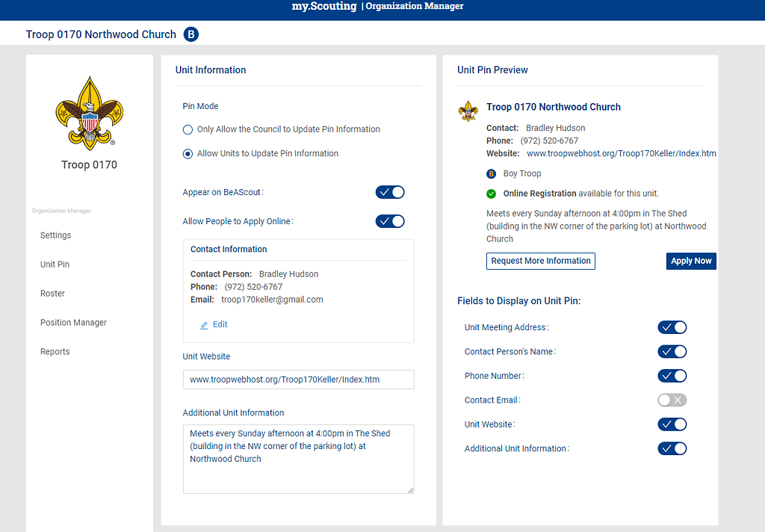Turn off Phone Number display toggle

pyautogui.click(x=672, y=376)
